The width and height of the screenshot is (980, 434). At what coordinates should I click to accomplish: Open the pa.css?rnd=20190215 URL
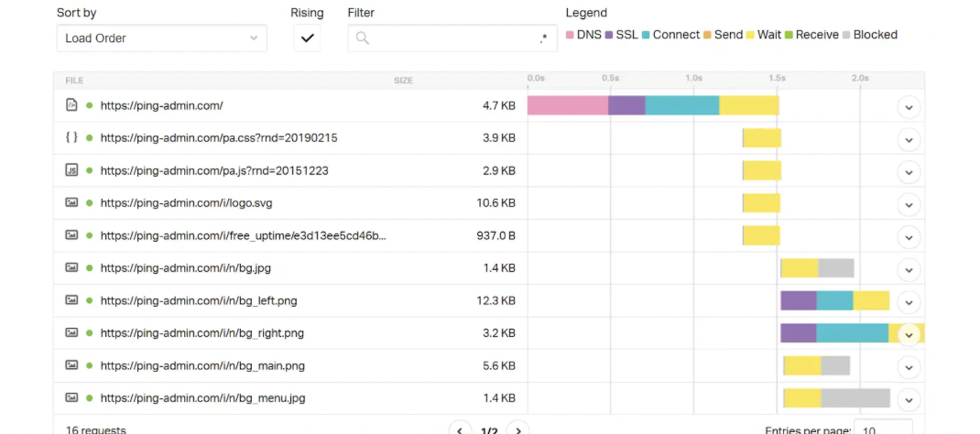(219, 138)
